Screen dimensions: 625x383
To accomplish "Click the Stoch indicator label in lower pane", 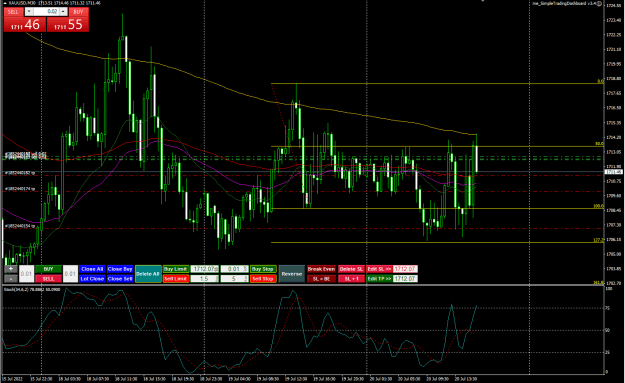I will pyautogui.click(x=32, y=289).
